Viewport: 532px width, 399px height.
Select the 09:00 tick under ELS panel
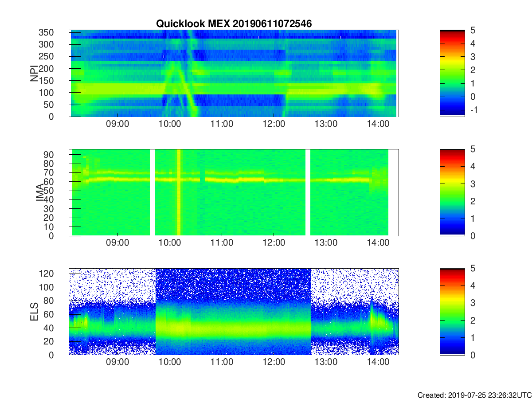pos(117,363)
